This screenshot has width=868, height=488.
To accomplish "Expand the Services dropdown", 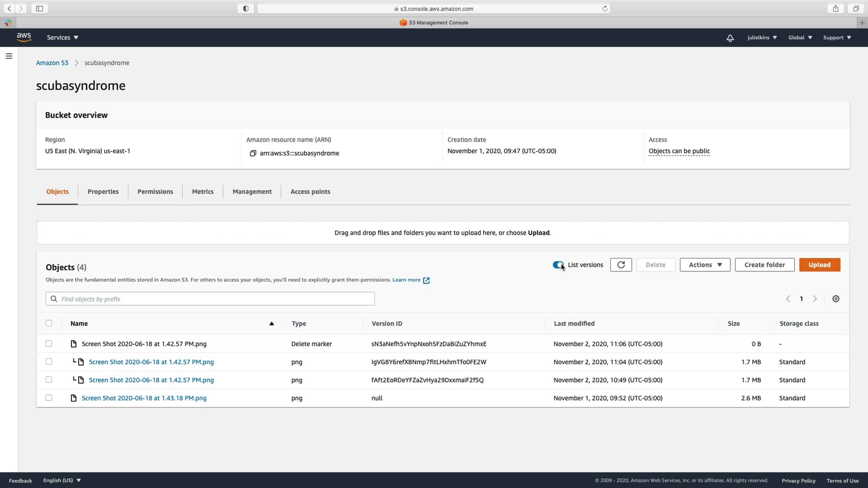I will (63, 38).
